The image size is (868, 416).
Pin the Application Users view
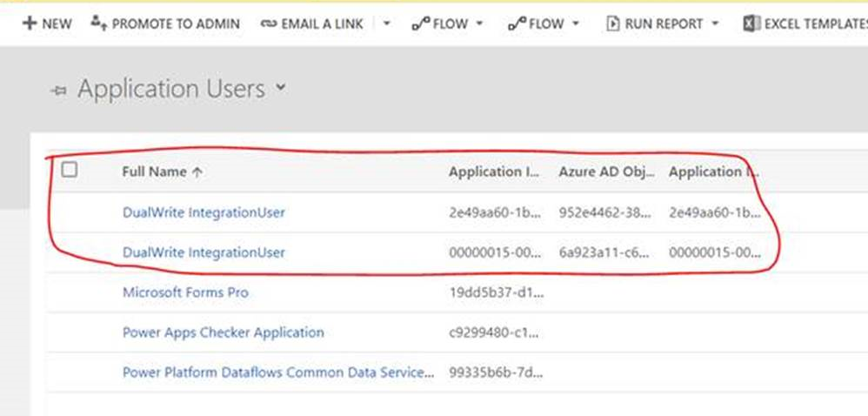pos(58,91)
